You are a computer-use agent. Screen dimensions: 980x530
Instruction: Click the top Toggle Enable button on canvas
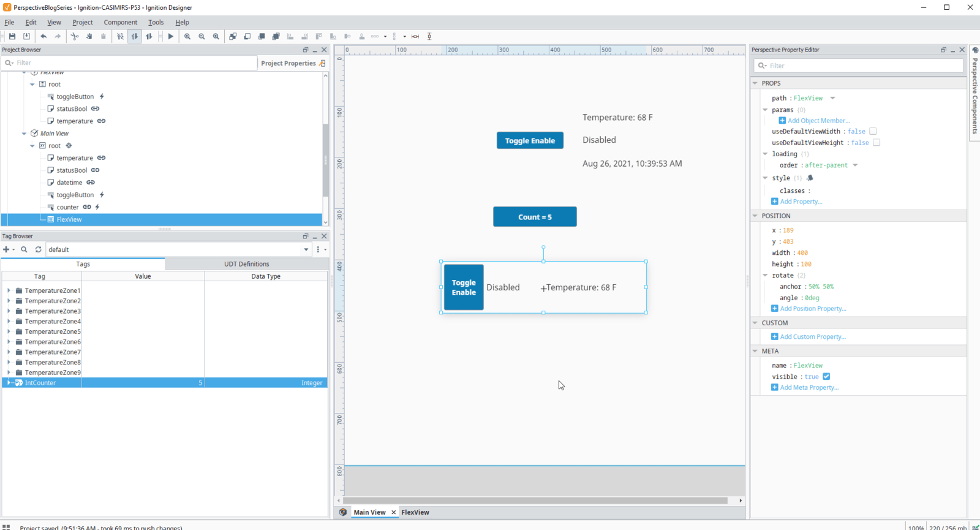click(x=530, y=140)
